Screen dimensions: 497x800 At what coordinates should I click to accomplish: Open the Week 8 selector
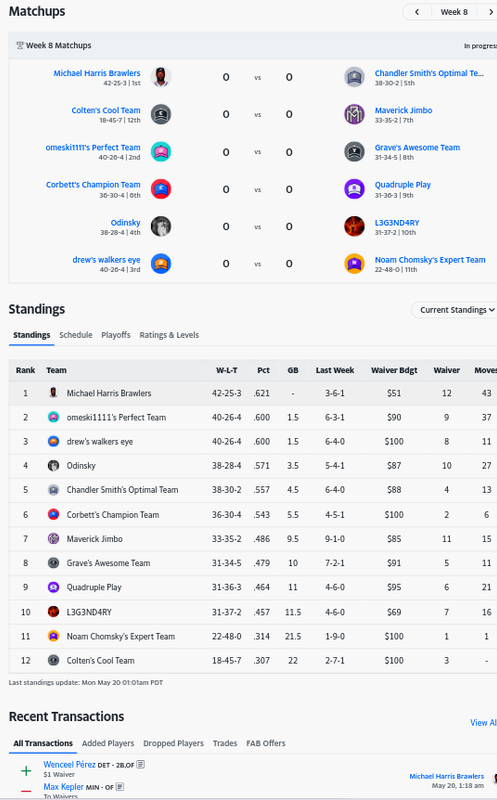point(454,12)
